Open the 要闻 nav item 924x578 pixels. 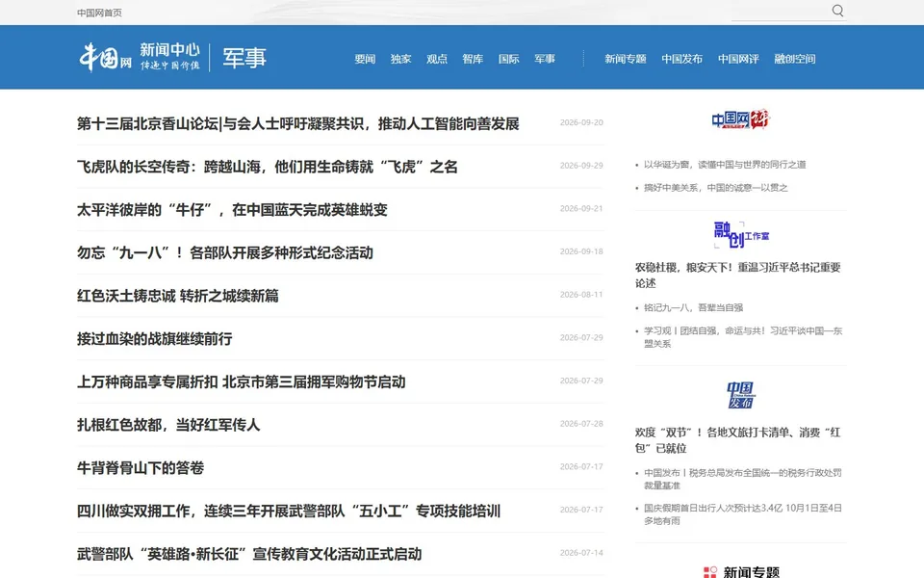point(365,59)
